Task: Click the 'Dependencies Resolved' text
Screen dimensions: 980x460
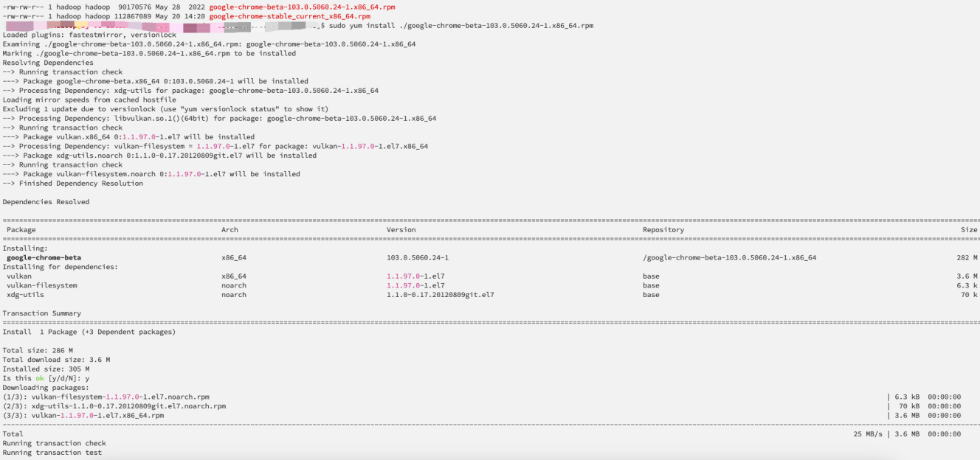Action: pos(46,202)
